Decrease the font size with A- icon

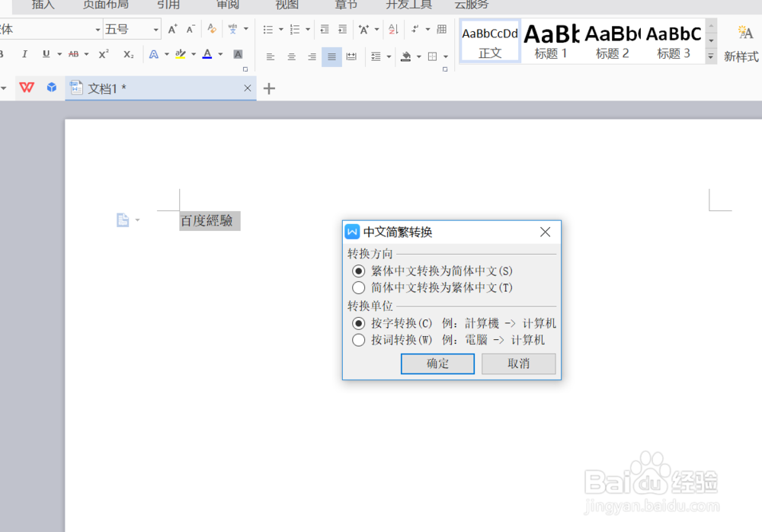coord(190,29)
